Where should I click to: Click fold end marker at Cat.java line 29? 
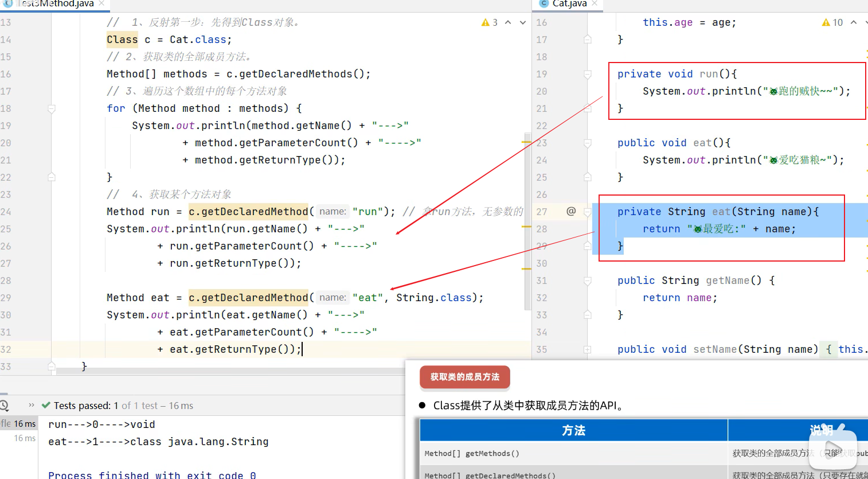pos(588,246)
